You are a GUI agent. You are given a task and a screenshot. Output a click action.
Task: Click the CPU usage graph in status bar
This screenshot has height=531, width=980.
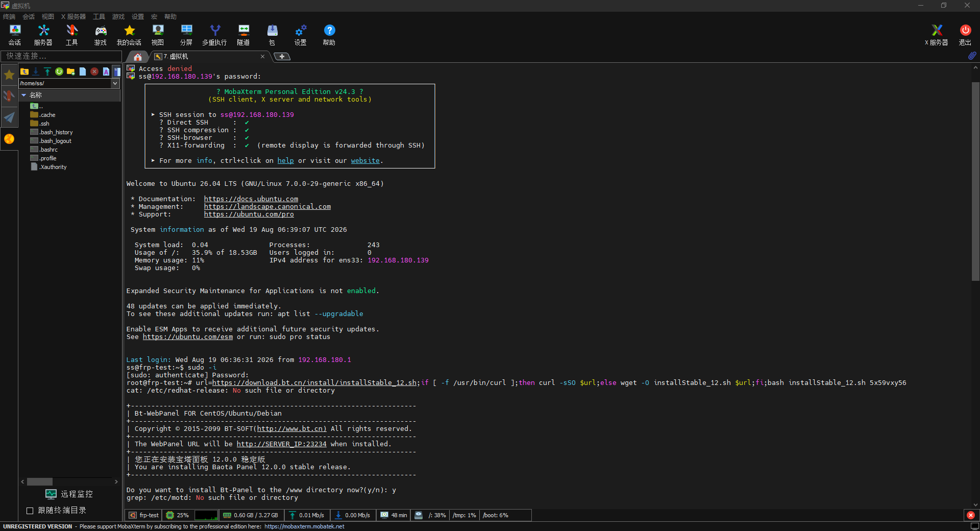(206, 515)
